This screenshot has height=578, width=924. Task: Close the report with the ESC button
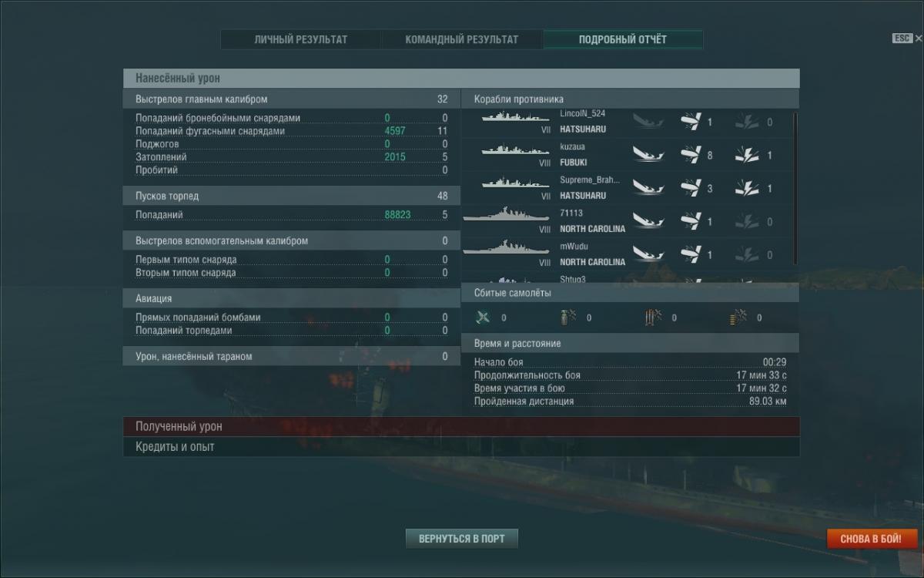[x=907, y=38]
